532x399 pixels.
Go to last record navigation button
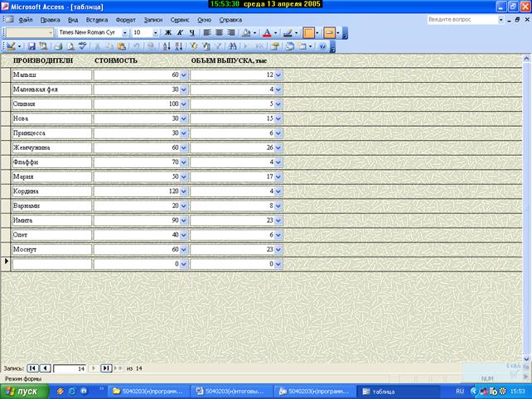106,368
